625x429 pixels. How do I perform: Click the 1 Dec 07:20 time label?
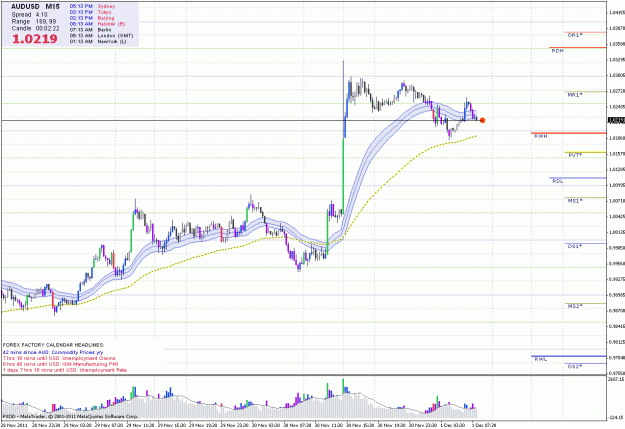click(x=483, y=425)
